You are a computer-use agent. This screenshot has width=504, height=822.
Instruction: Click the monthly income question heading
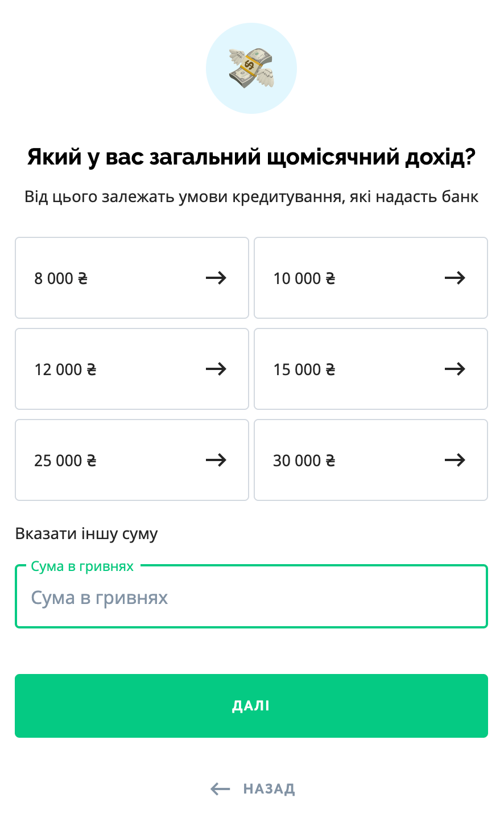tap(251, 157)
